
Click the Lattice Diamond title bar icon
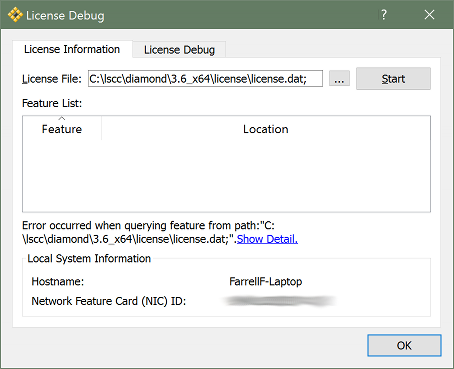(15, 15)
